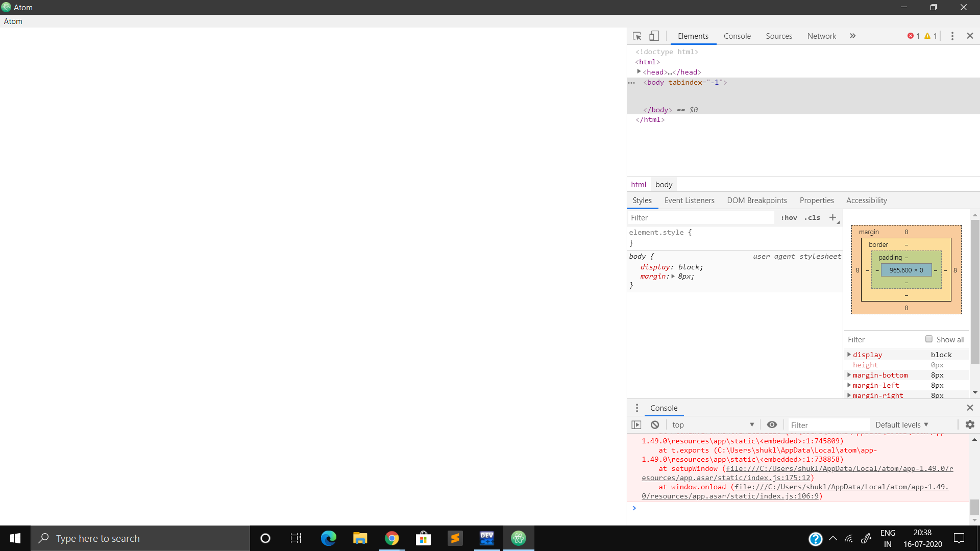
Task: Add new style rule plus icon
Action: click(833, 218)
